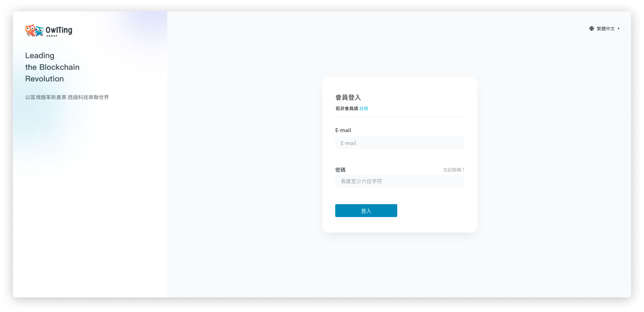Image resolution: width=644 pixels, height=312 pixels.
Task: Click the blue 登入 login button
Action: pyautogui.click(x=366, y=211)
